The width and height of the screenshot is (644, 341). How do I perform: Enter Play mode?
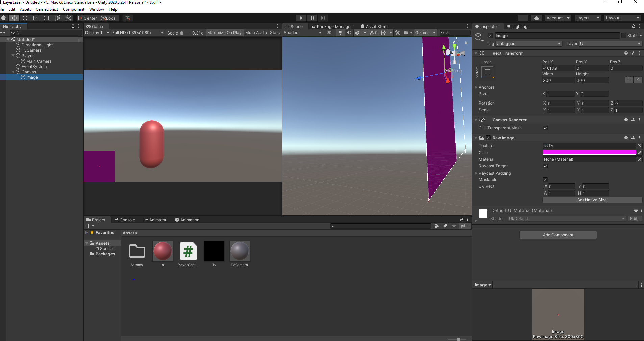301,18
